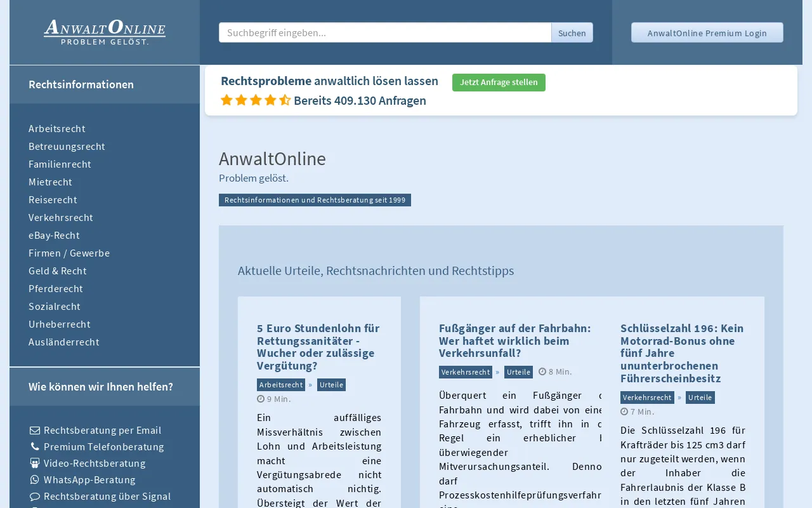812x508 pixels.
Task: Click Urteile tag on Stundenlohn article
Action: coord(331,385)
